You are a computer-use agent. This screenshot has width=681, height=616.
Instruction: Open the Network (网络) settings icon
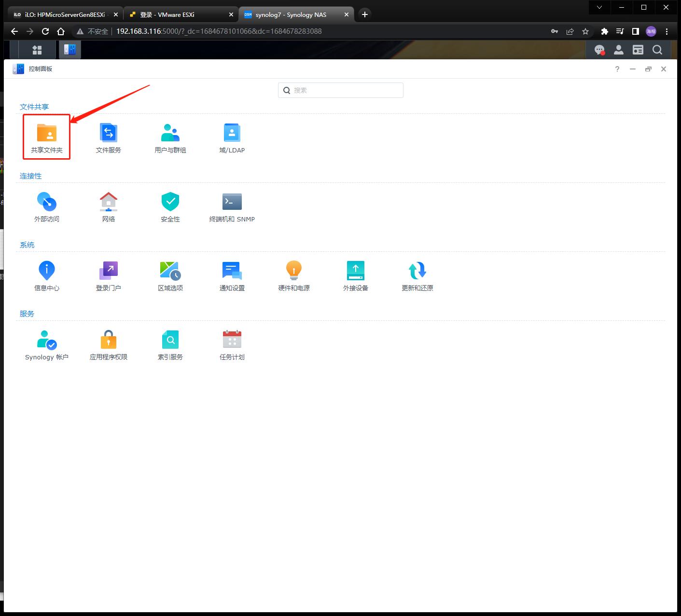tap(109, 206)
